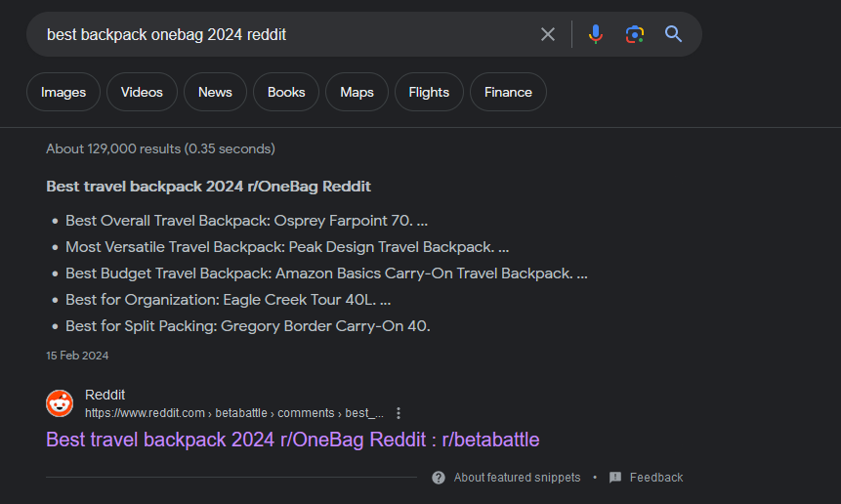Viewport: 841px width, 504px height.
Task: Click the snippet heading 'Best travel backpack 2024 r/OneBag Reddit'
Action: pos(209,186)
